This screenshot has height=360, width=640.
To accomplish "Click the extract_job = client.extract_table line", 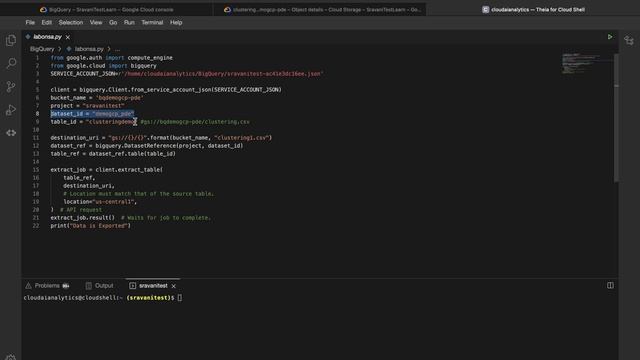I will [107, 170].
